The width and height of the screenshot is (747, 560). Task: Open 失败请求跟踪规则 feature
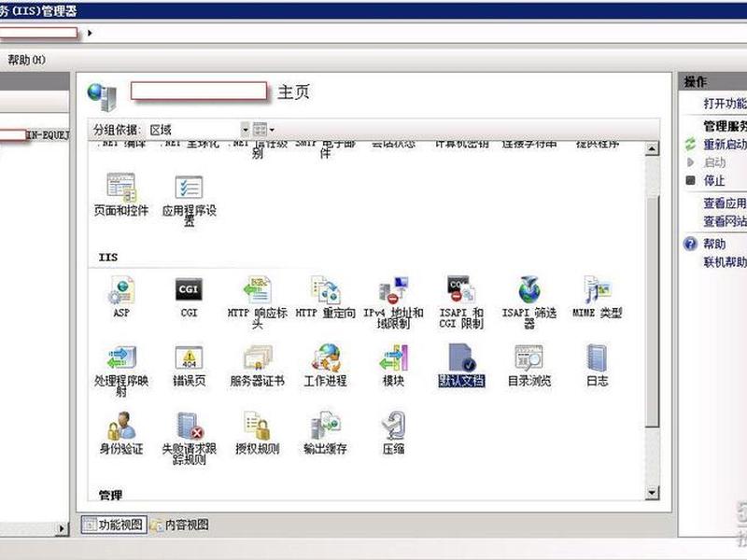pos(190,438)
